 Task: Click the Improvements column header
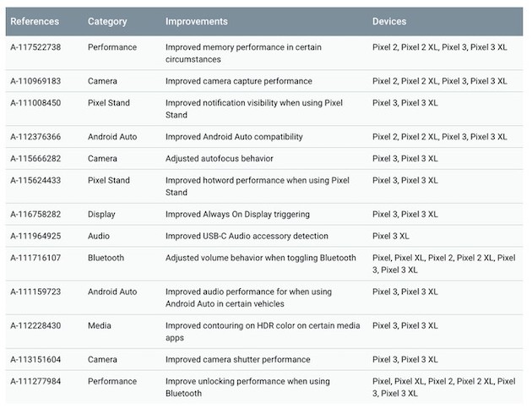(x=196, y=21)
